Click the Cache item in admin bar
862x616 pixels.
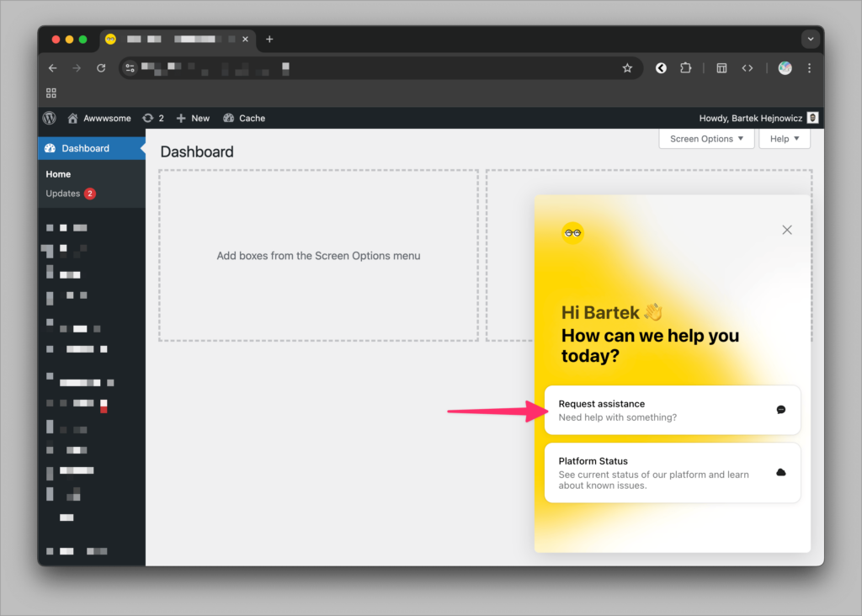click(244, 119)
